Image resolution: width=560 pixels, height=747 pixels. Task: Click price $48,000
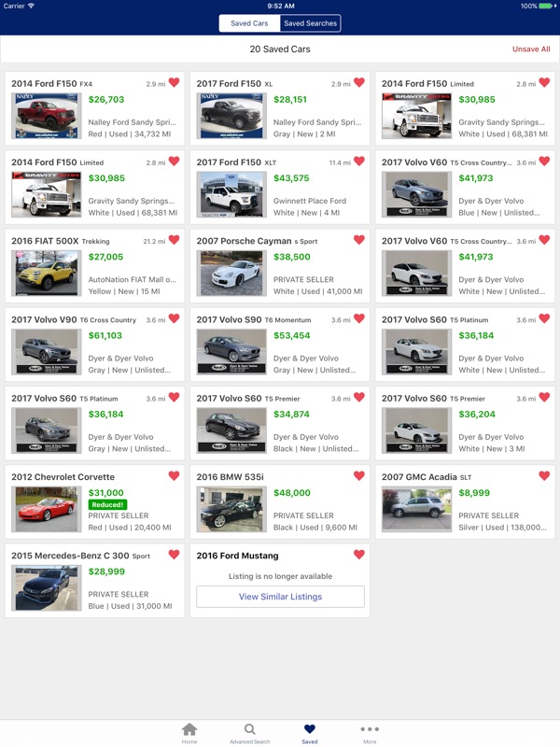click(x=292, y=493)
